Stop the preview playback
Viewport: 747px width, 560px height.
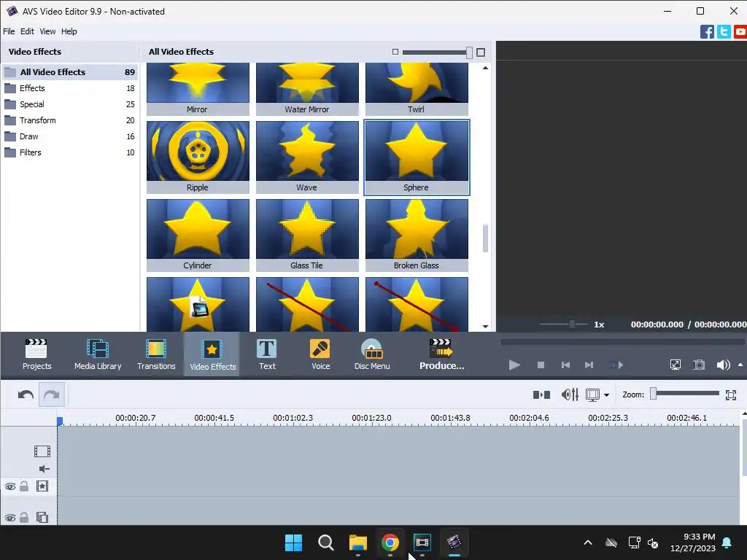[541, 365]
